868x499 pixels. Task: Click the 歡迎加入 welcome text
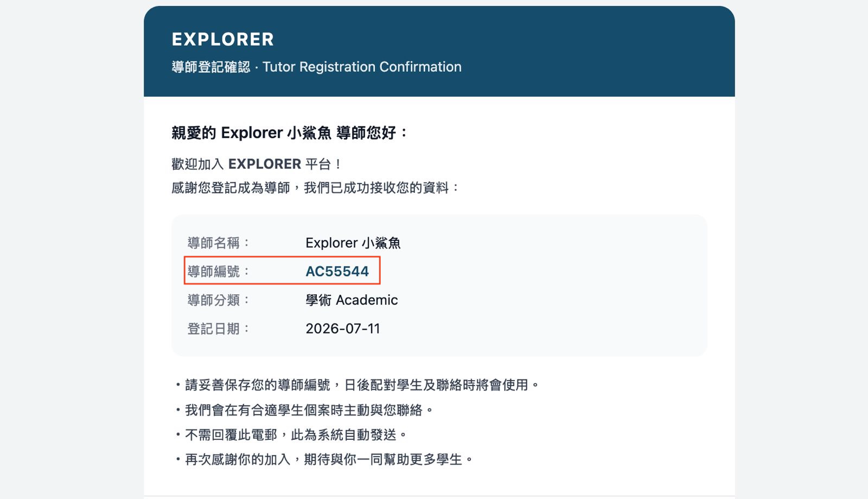[x=197, y=164]
